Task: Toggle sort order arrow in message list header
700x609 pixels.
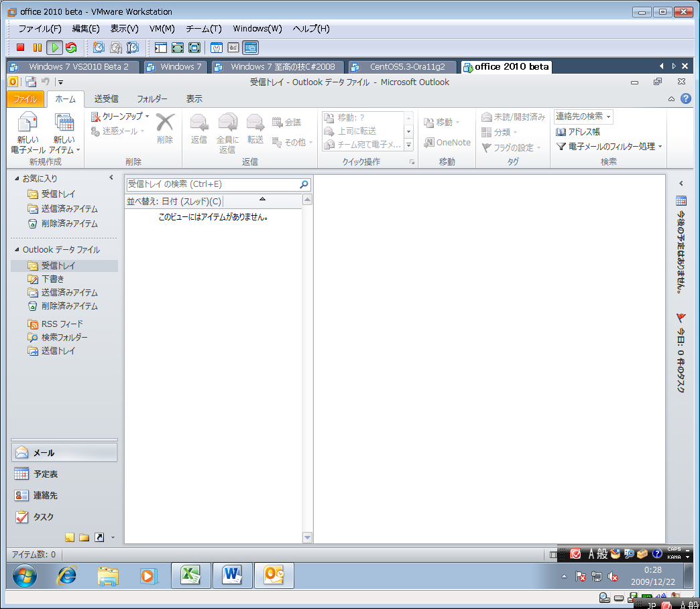Action: (x=262, y=200)
